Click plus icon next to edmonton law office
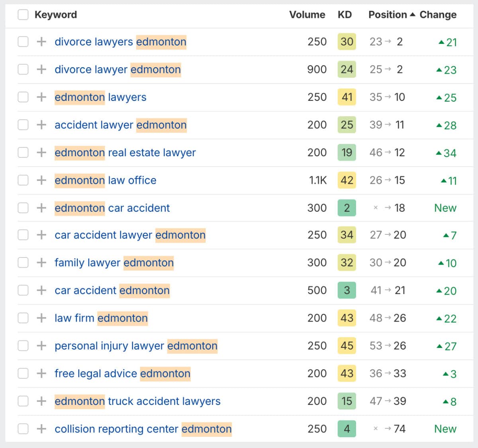478x448 pixels. (41, 180)
